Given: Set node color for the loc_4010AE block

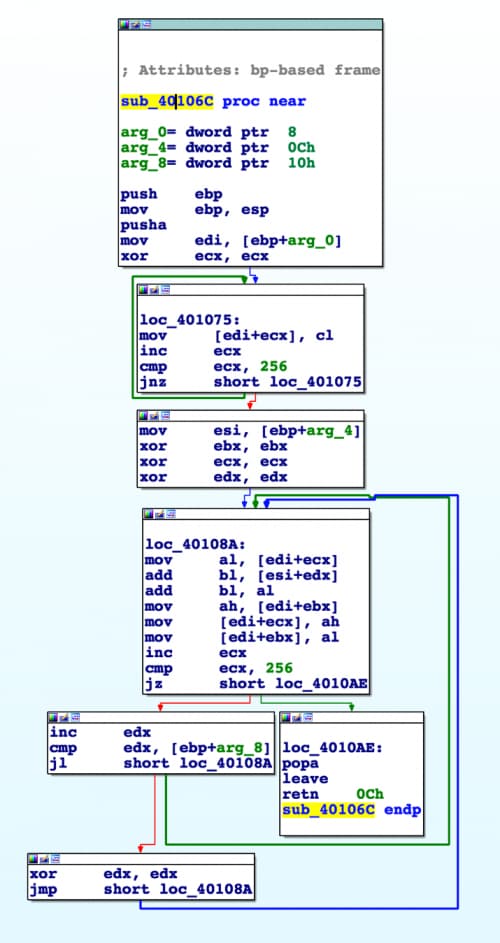Looking at the screenshot, I should 286,717.
